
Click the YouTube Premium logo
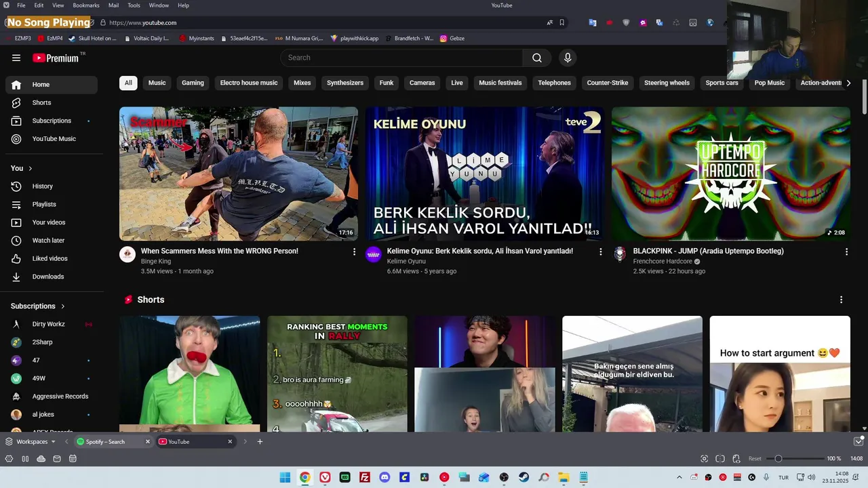click(56, 58)
